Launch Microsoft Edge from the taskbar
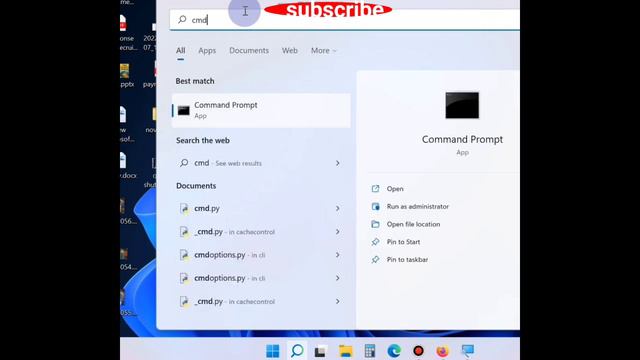This screenshot has width=640, height=360. coord(394,351)
